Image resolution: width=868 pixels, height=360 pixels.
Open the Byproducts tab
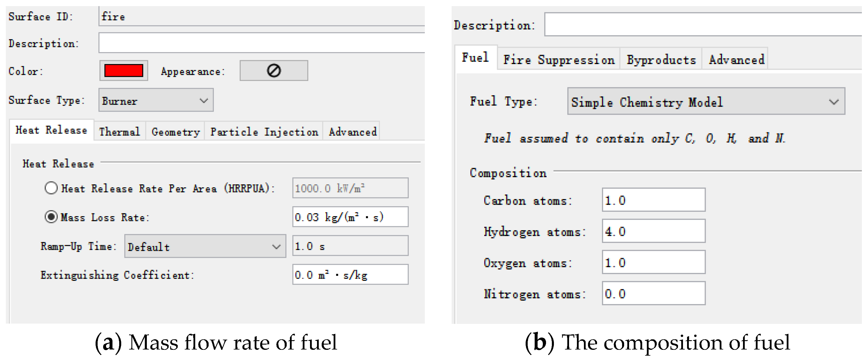tap(661, 60)
